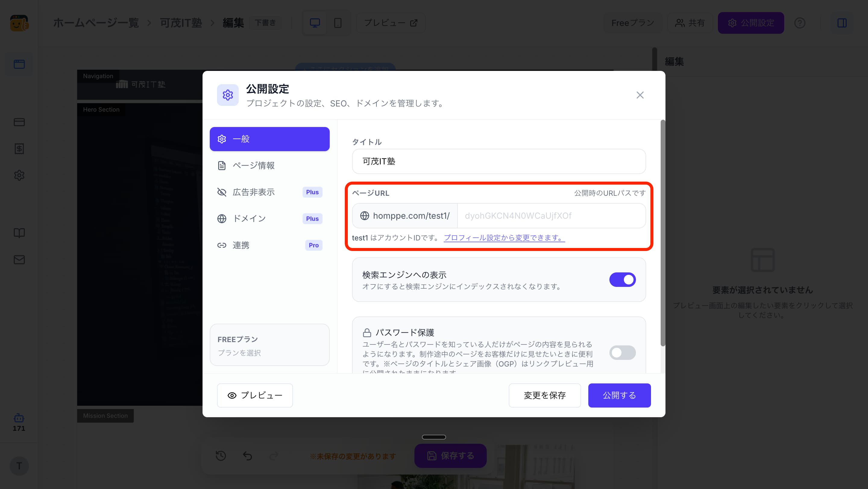Click the 下書き status badge
Viewport: 868px width, 489px height.
coord(265,23)
